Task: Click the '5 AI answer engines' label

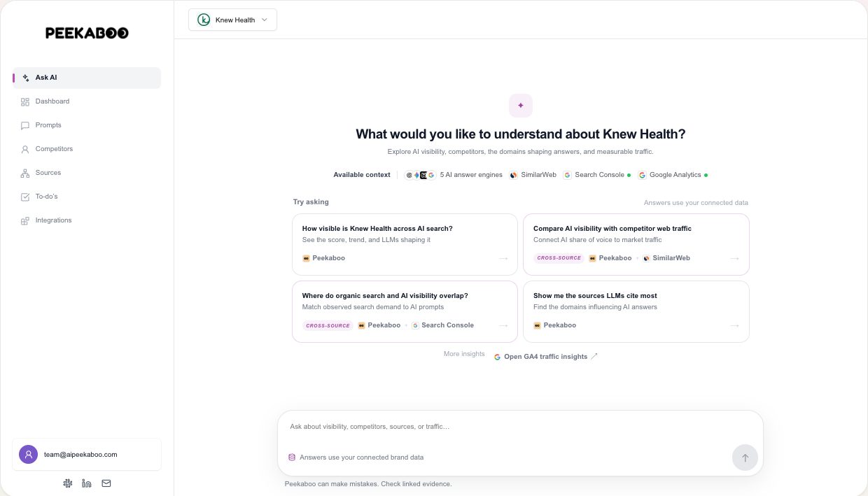Action: (471, 175)
